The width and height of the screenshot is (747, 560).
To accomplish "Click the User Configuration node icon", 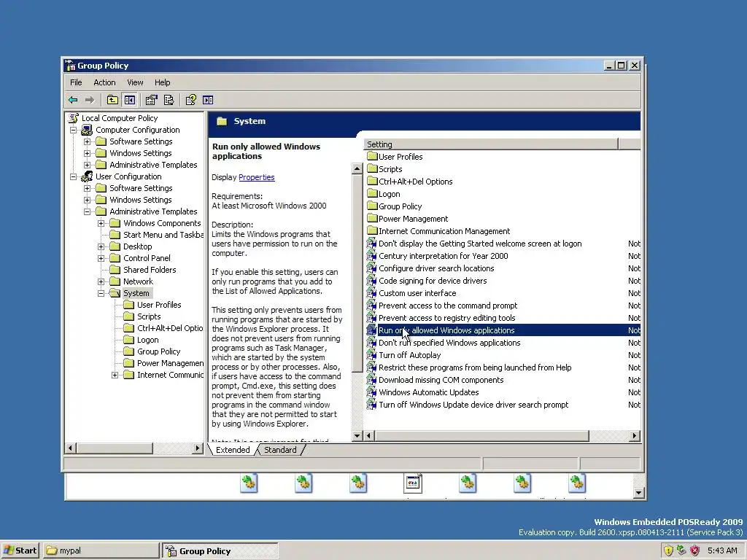I will pos(87,176).
